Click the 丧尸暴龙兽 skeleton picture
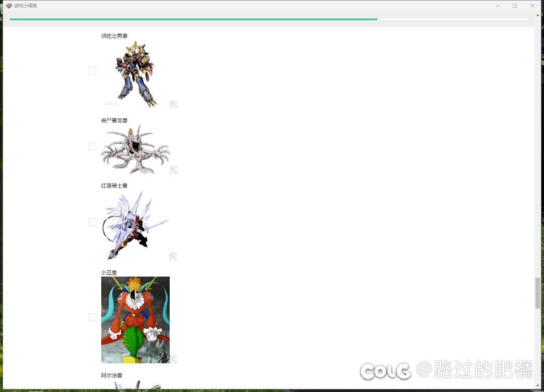The height and width of the screenshot is (392, 544). (135, 148)
